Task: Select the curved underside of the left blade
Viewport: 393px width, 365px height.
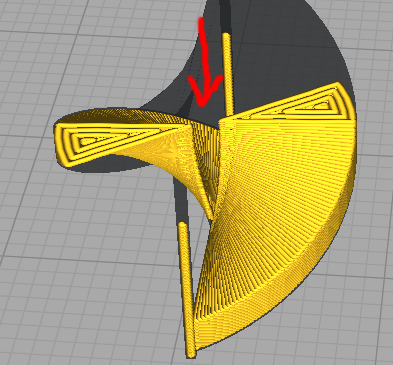Action: [x=160, y=160]
